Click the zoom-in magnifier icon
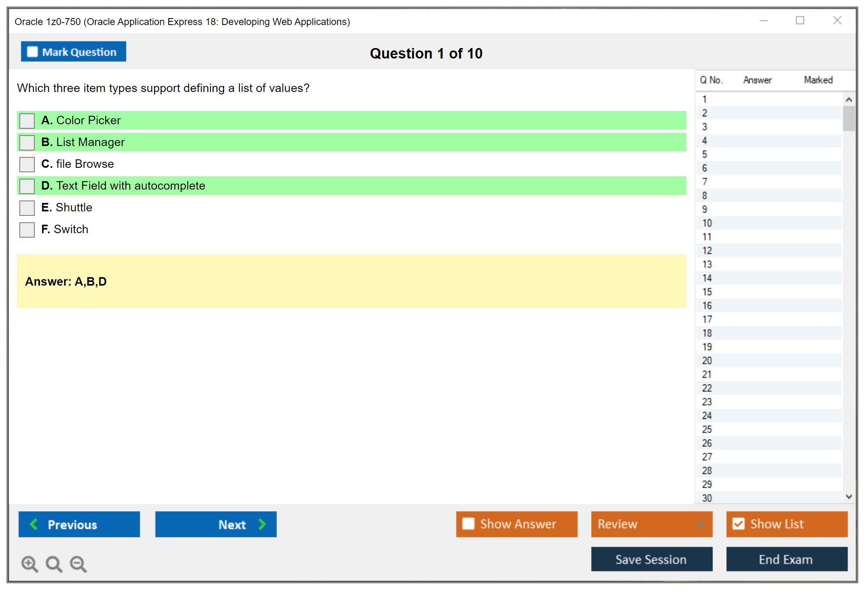Image resolution: width=868 pixels, height=593 pixels. [29, 564]
